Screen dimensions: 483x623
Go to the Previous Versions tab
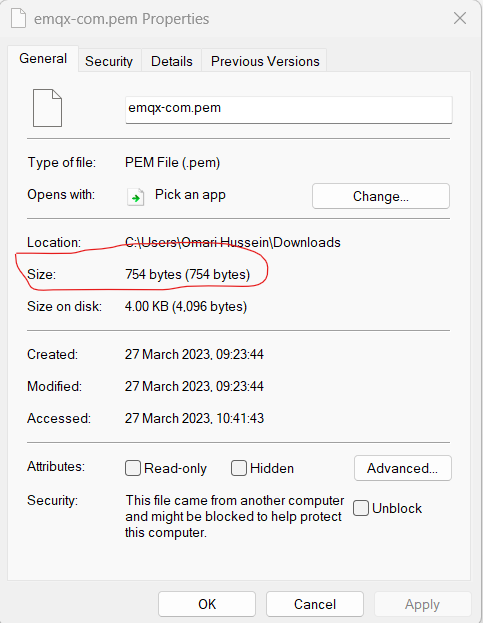(265, 61)
